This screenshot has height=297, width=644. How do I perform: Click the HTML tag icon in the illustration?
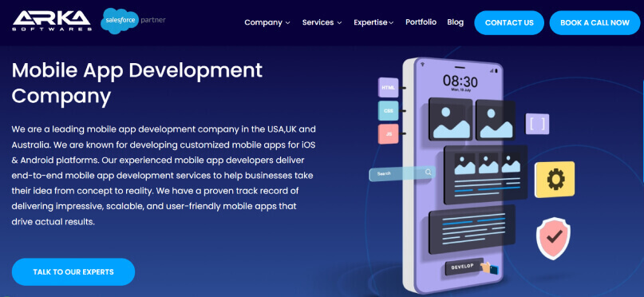(388, 88)
